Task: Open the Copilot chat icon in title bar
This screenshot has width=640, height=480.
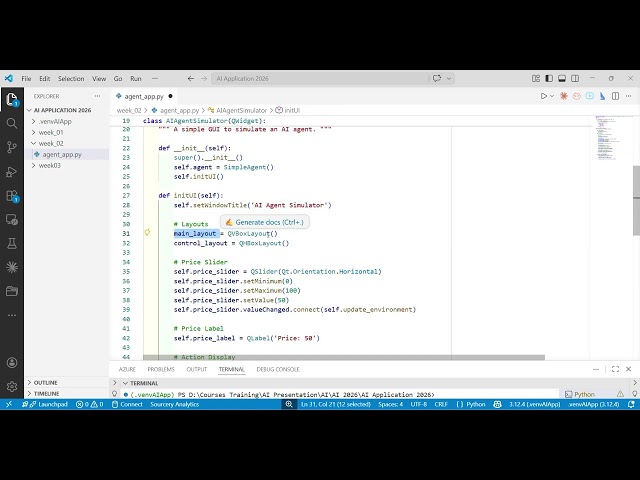Action: 437,78
